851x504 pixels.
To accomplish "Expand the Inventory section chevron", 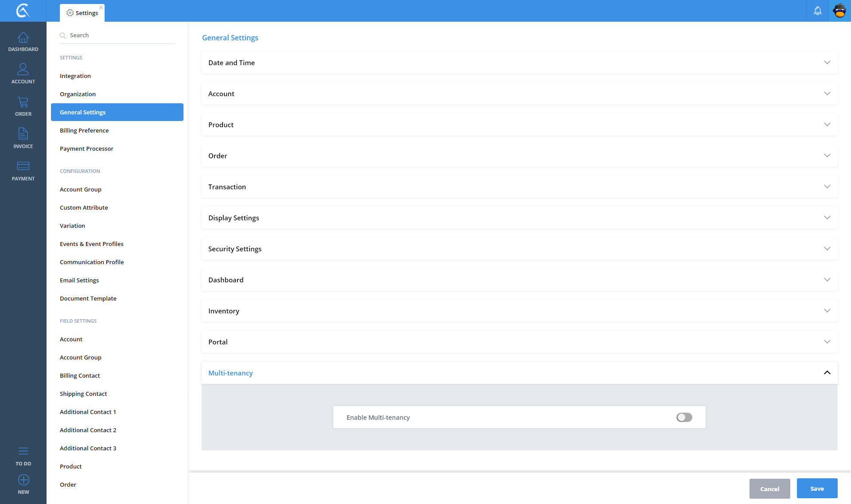I will tap(827, 311).
